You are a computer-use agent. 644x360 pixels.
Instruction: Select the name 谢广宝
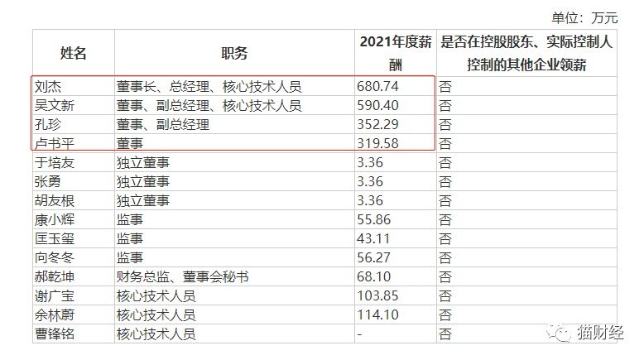coord(54,296)
